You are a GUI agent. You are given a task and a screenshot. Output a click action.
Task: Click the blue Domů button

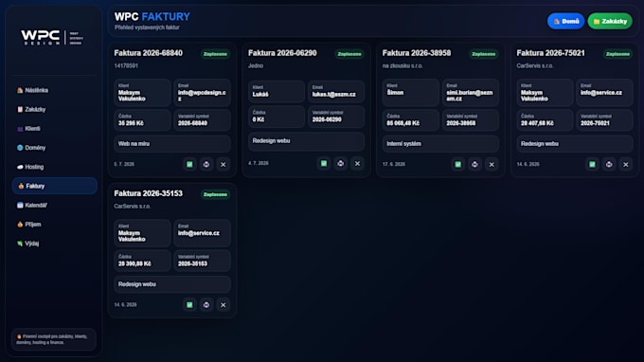(x=565, y=21)
